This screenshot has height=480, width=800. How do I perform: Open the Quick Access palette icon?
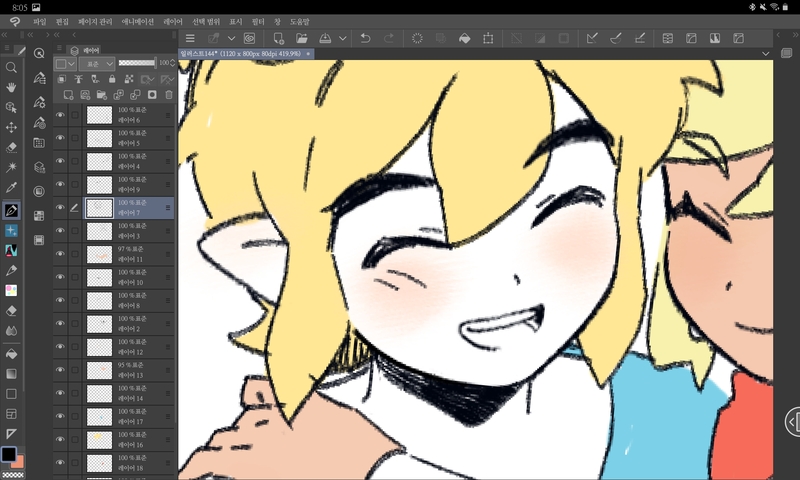pos(39,53)
